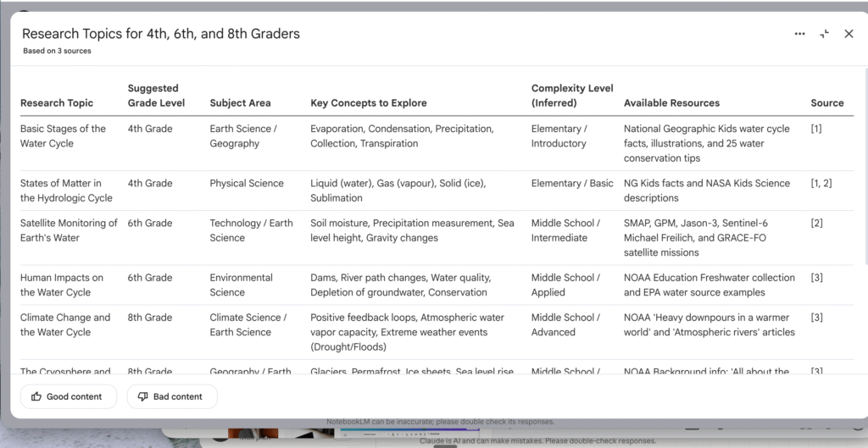Select States of Matter in the Hydrologic Cycle
868x448 pixels.
[66, 191]
